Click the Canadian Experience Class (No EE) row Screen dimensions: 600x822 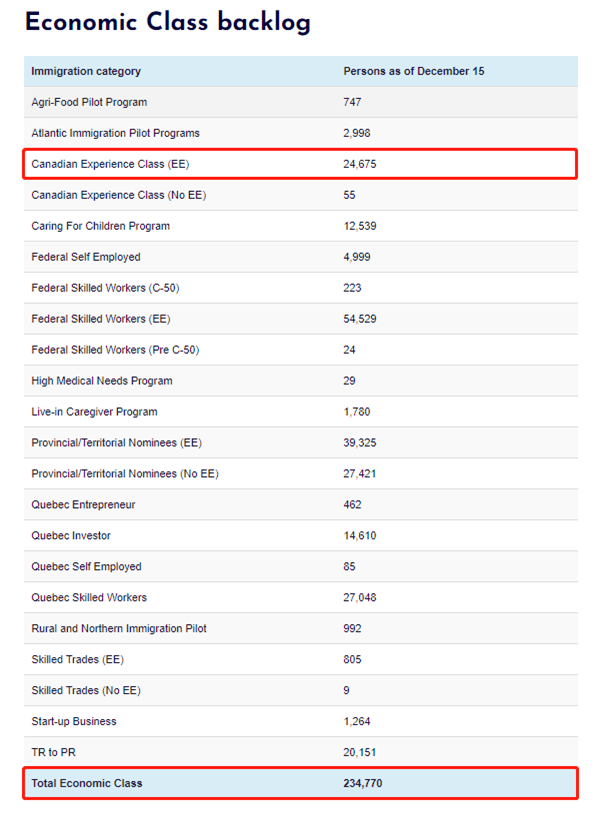301,195
